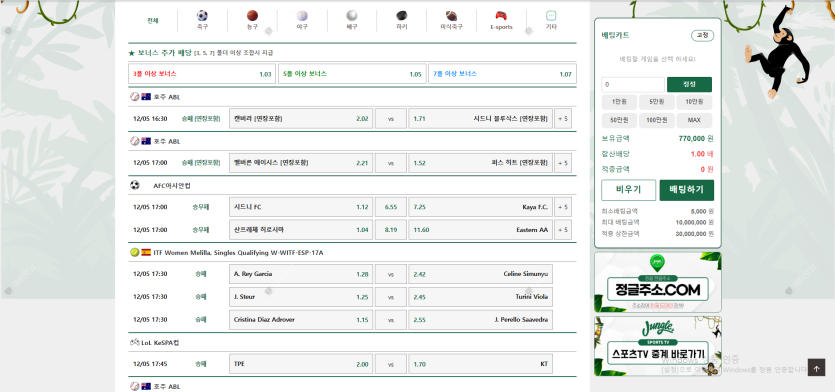This screenshot has height=392, width=835.
Task: Pick Cristina Diaz Adrover at odds 1.15
Action: 301,320
